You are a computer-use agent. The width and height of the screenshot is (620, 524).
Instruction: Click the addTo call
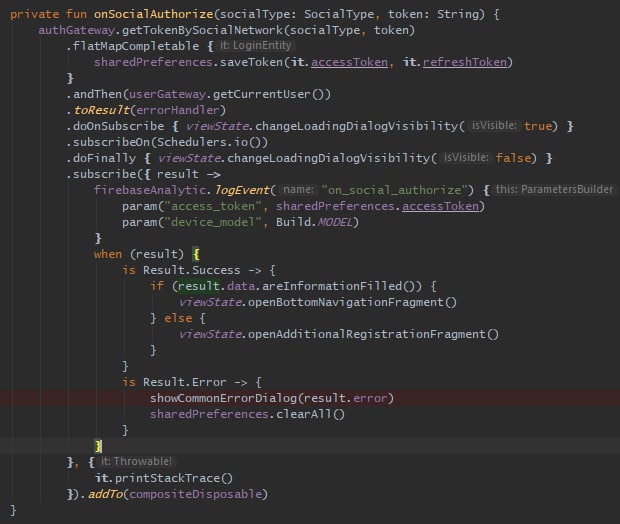(x=105, y=494)
